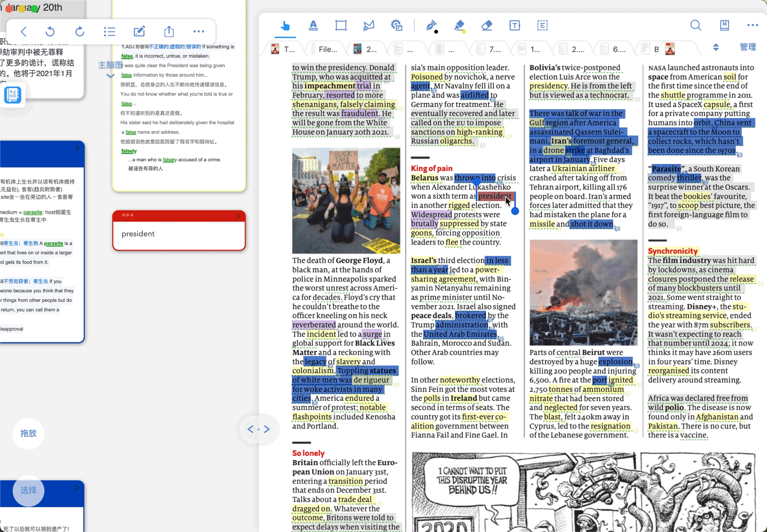
Task: Select the text highlight tool
Action: tap(313, 26)
